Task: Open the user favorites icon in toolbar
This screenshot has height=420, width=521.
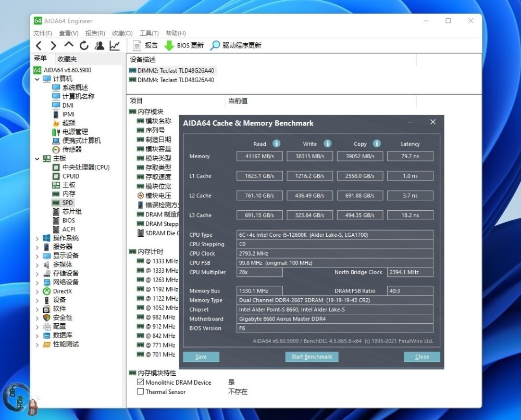Action: [x=99, y=46]
